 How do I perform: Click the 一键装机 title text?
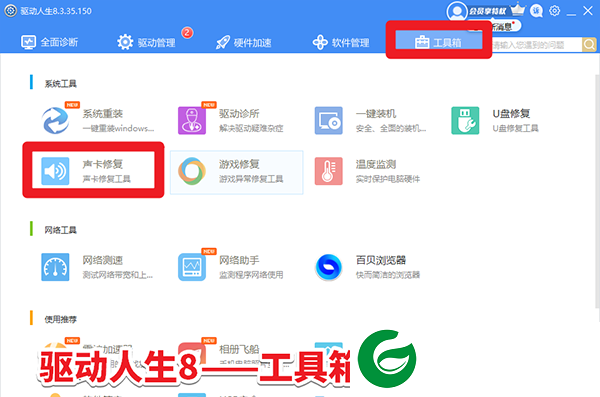click(x=376, y=114)
